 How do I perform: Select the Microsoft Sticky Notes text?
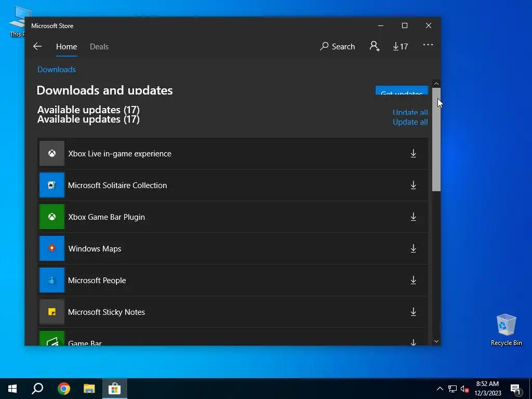pos(107,312)
